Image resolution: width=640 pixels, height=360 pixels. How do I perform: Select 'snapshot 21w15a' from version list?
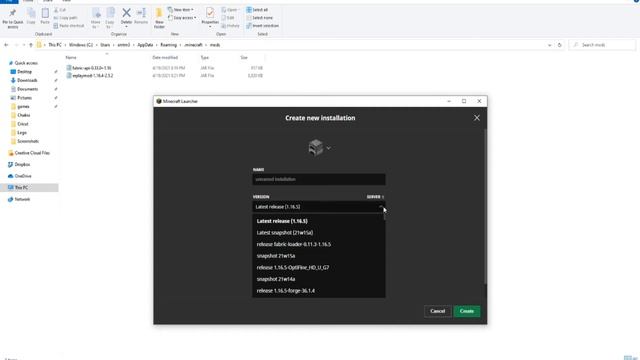click(276, 256)
